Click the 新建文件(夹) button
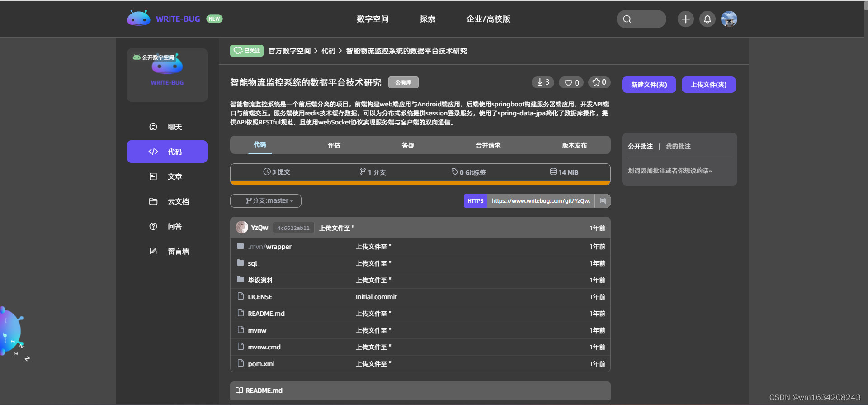This screenshot has width=868, height=405. (649, 85)
